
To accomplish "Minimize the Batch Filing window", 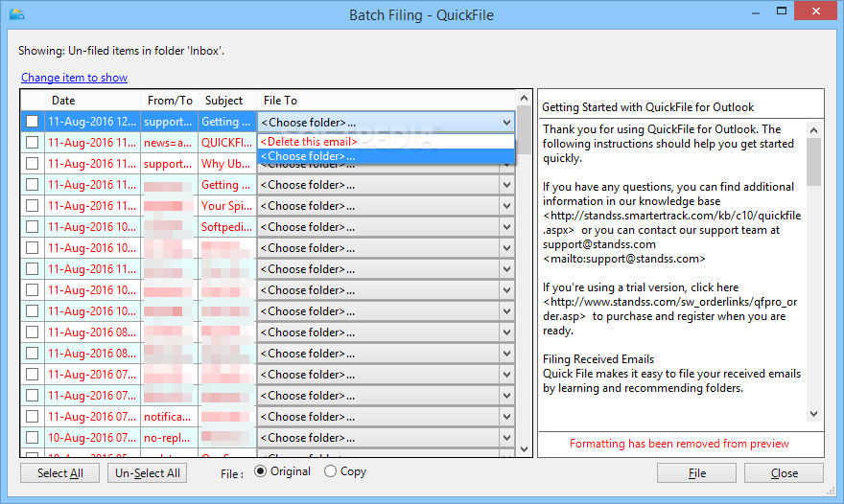I will point(756,11).
